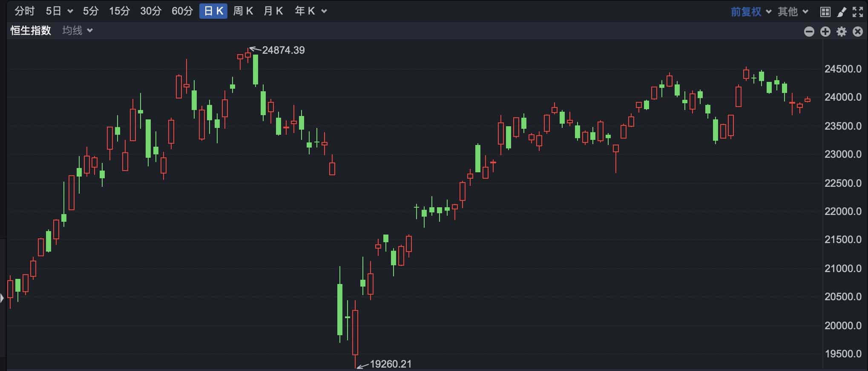Select the 月K monthly tab
868x371 pixels.
[273, 11]
